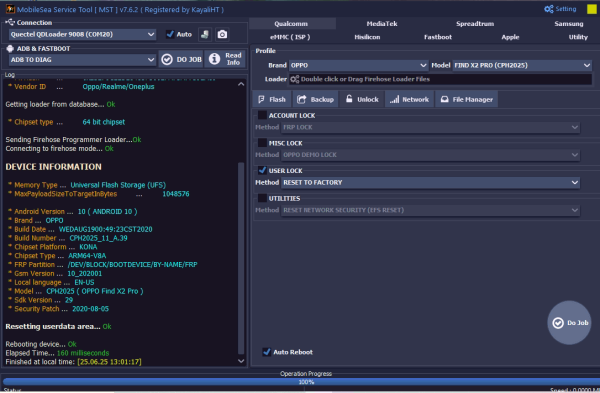Toggle the Auto Reboot checkbox
The width and height of the screenshot is (600, 393).
(267, 352)
